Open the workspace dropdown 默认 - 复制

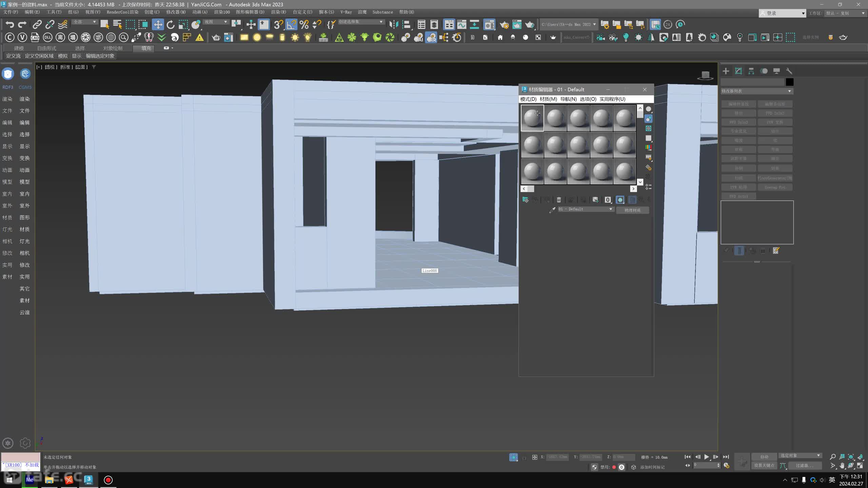845,13
